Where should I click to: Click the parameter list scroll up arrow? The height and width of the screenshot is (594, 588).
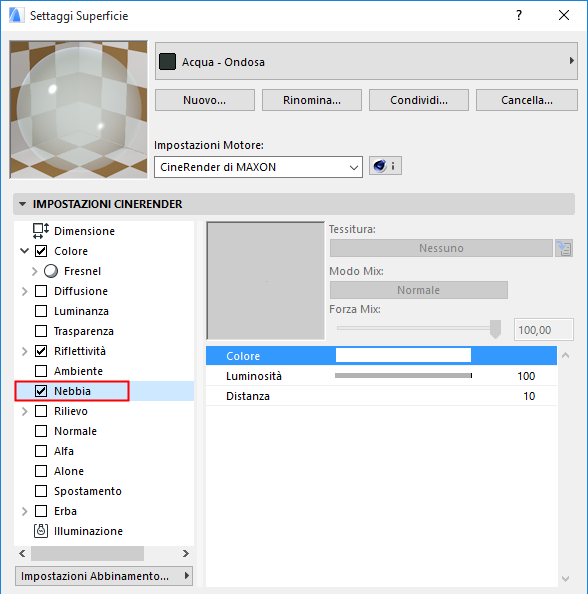pos(566,355)
